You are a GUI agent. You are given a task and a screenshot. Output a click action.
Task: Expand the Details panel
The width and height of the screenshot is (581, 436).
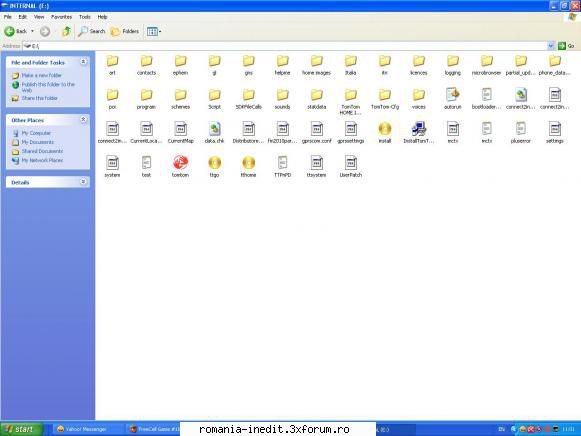[x=83, y=182]
